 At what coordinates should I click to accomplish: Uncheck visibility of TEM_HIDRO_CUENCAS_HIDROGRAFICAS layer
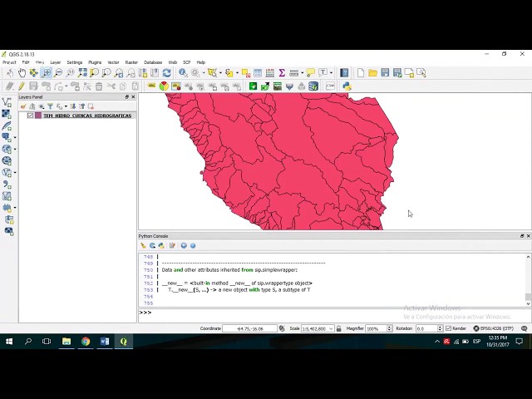click(30, 116)
